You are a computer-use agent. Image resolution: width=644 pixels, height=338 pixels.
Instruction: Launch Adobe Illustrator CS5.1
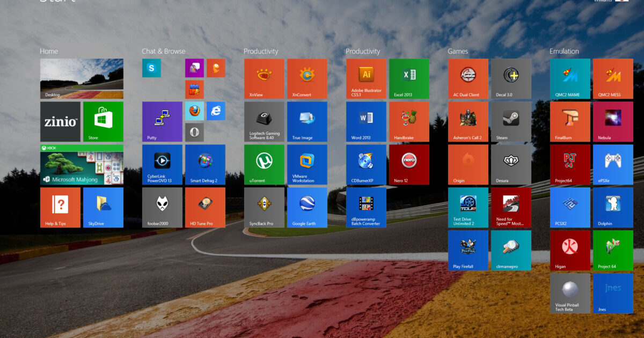click(366, 79)
